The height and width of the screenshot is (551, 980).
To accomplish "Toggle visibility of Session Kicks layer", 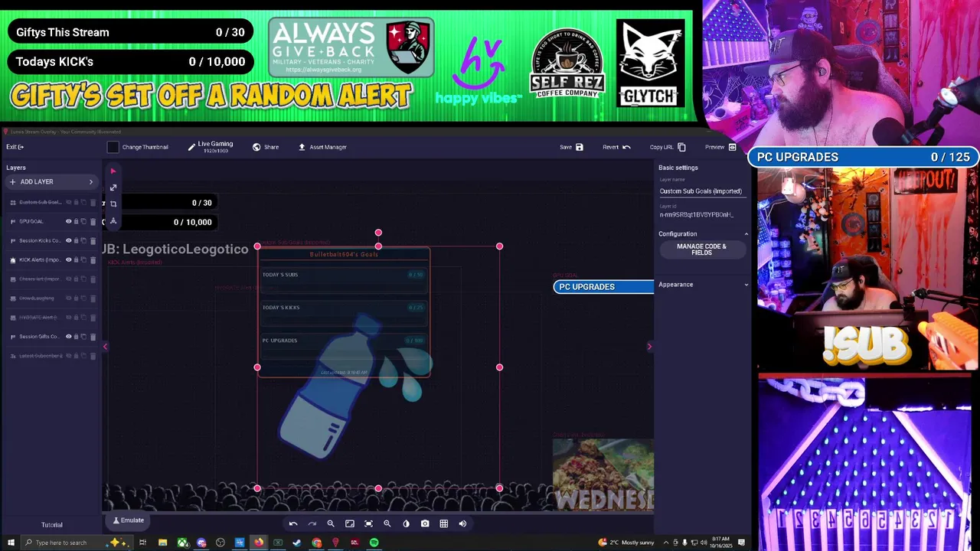I will [x=68, y=240].
